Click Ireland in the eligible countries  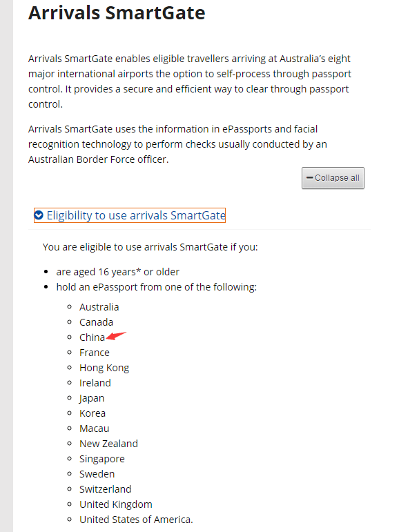click(95, 383)
